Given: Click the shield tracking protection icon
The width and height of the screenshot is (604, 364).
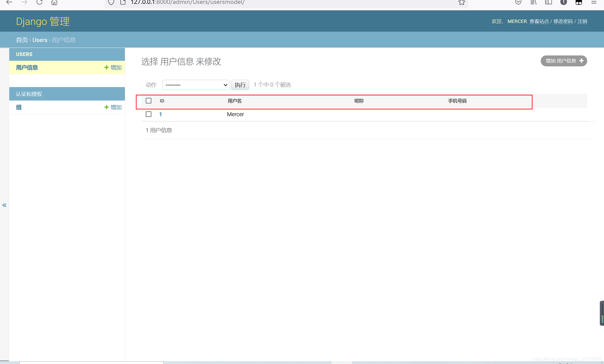Looking at the screenshot, I should pos(111,3).
